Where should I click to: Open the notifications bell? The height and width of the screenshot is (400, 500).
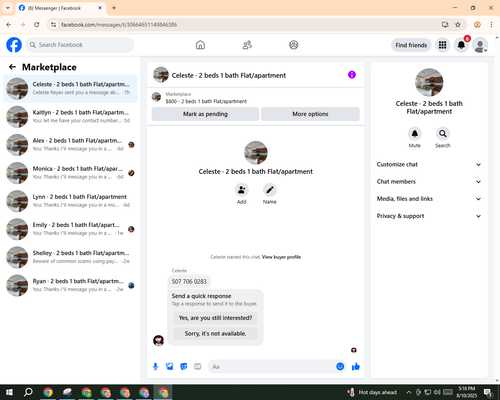pos(461,45)
